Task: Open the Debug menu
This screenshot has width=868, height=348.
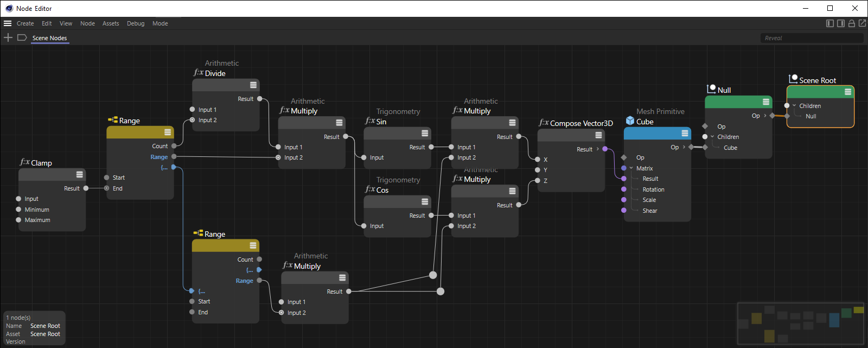Action: coord(136,23)
